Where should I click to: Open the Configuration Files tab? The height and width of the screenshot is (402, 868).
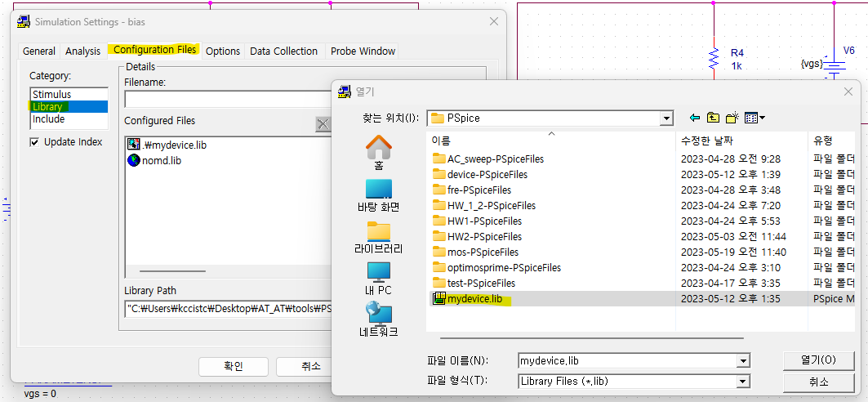click(x=154, y=50)
